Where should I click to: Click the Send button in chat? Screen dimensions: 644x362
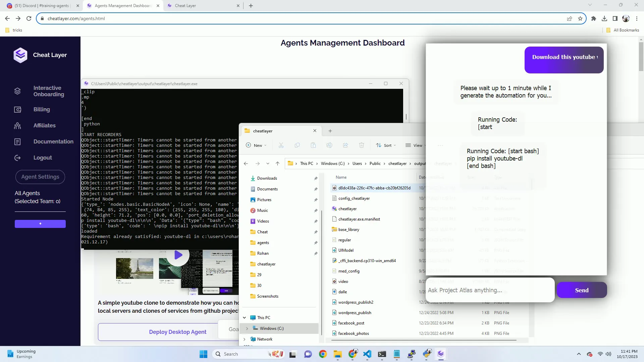[x=582, y=290]
